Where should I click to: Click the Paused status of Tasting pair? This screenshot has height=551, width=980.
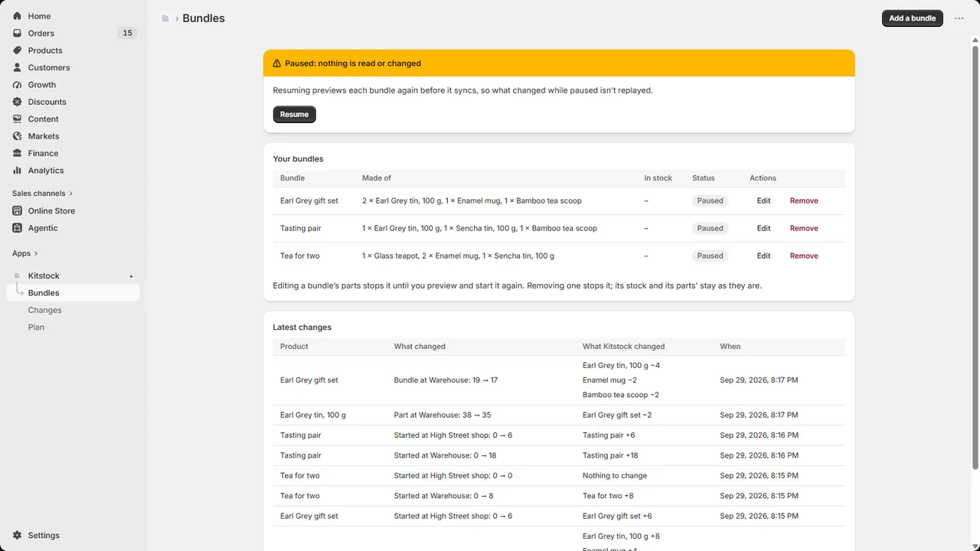(x=710, y=228)
